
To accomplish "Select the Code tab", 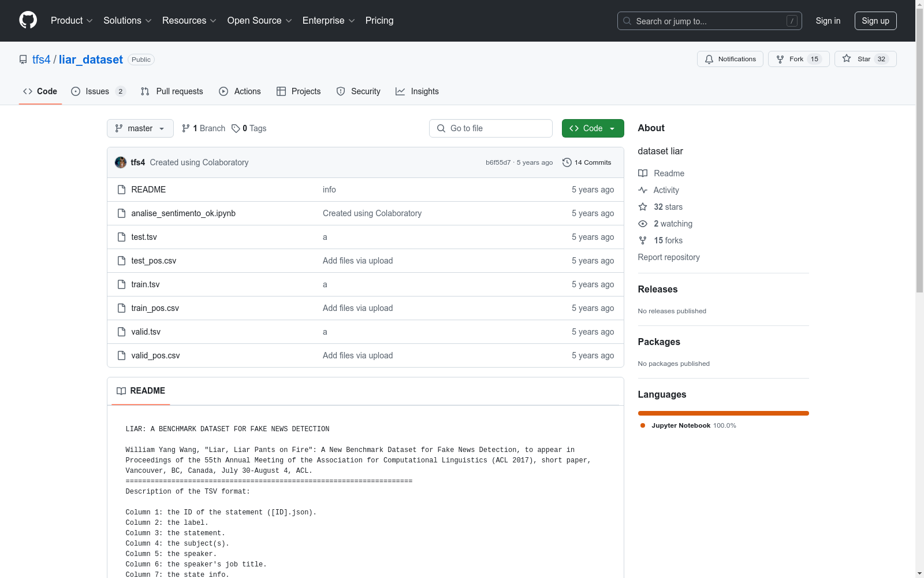I will coord(40,91).
